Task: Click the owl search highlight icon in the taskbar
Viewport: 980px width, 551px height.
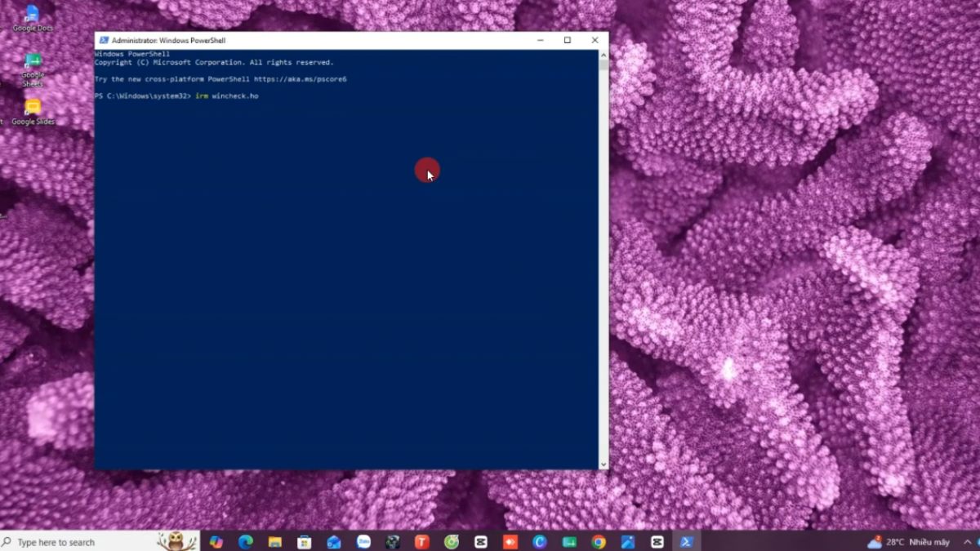Action: coord(176,541)
